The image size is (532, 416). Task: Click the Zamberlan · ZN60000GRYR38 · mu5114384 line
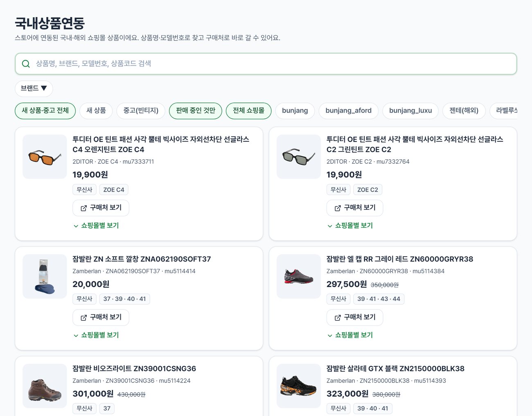(385, 271)
